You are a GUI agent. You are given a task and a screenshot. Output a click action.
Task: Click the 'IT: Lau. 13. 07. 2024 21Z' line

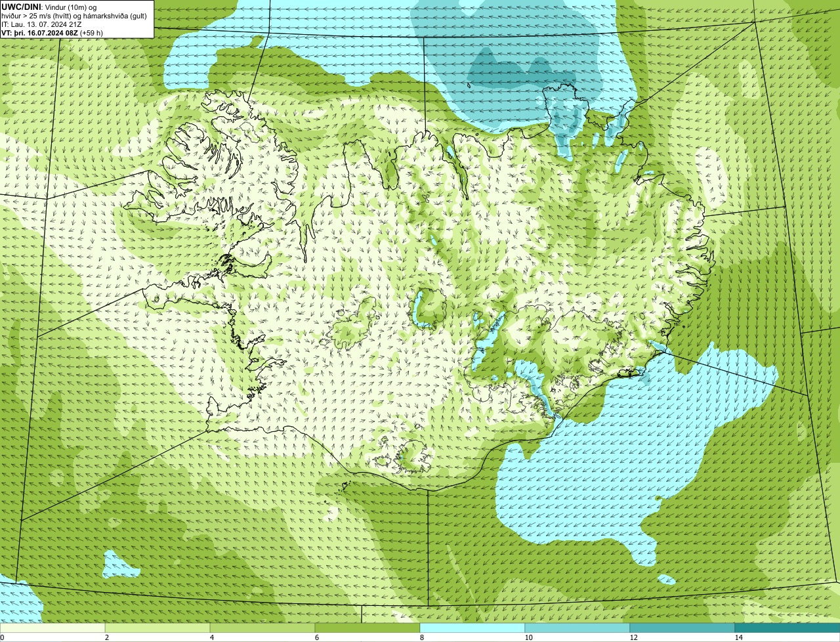[41, 24]
